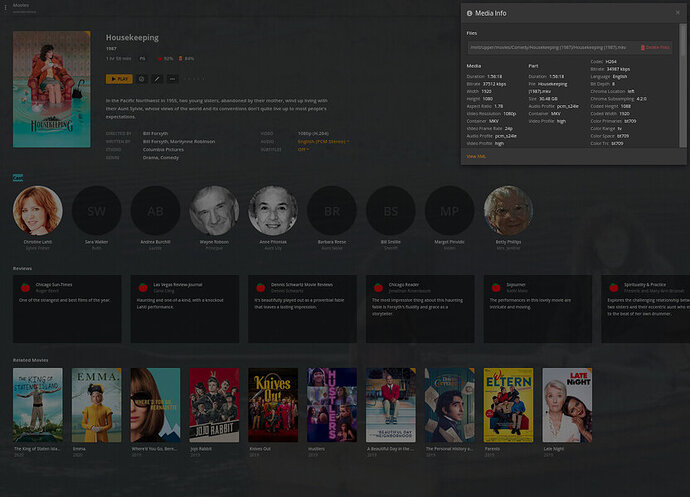This screenshot has width=690, height=497.
Task: Open the Knives Out related movie poster
Action: click(273, 405)
